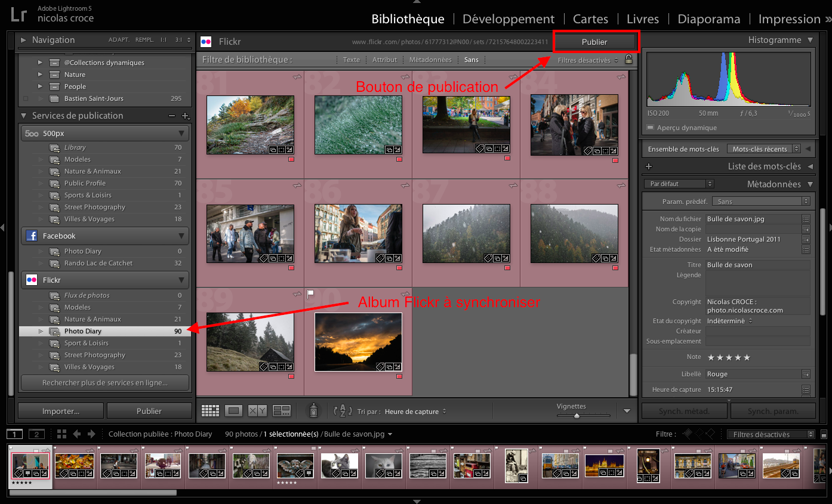Reverse sort order with A-Z icon
The image size is (832, 504).
343,411
